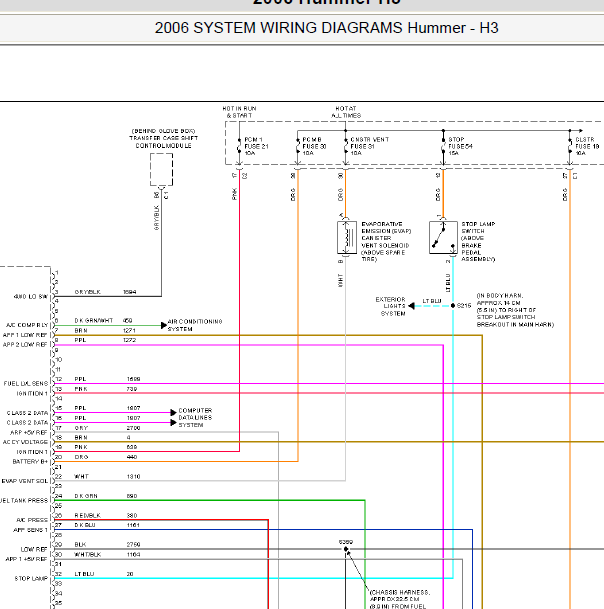This screenshot has height=609, width=604.
Task: Click the '2006 SYSTEM WIRING DIAGRAMS Hummer - H3' title
Action: pos(326,28)
